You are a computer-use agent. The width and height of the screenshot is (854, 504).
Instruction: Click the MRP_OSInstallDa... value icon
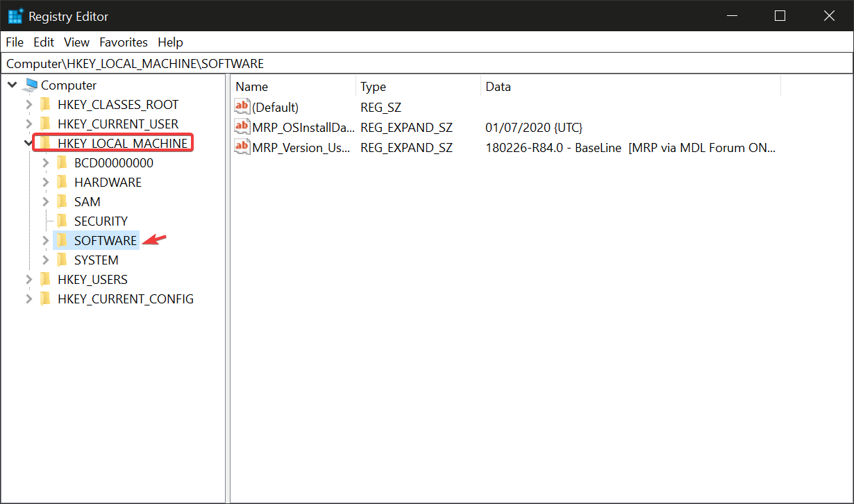point(242,127)
